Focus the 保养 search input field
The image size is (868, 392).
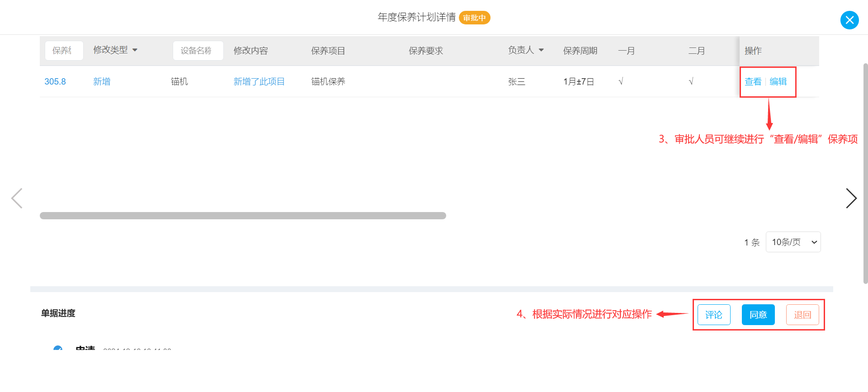click(64, 51)
